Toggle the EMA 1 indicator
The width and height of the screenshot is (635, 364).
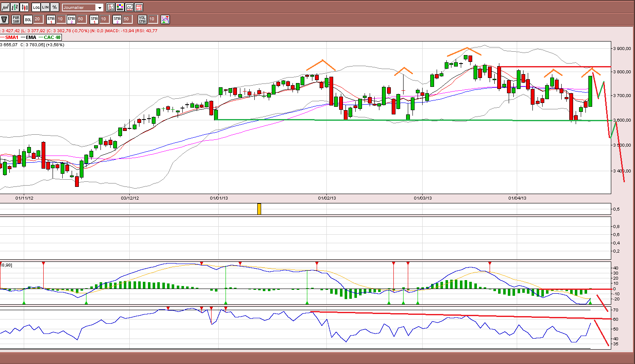point(51,19)
